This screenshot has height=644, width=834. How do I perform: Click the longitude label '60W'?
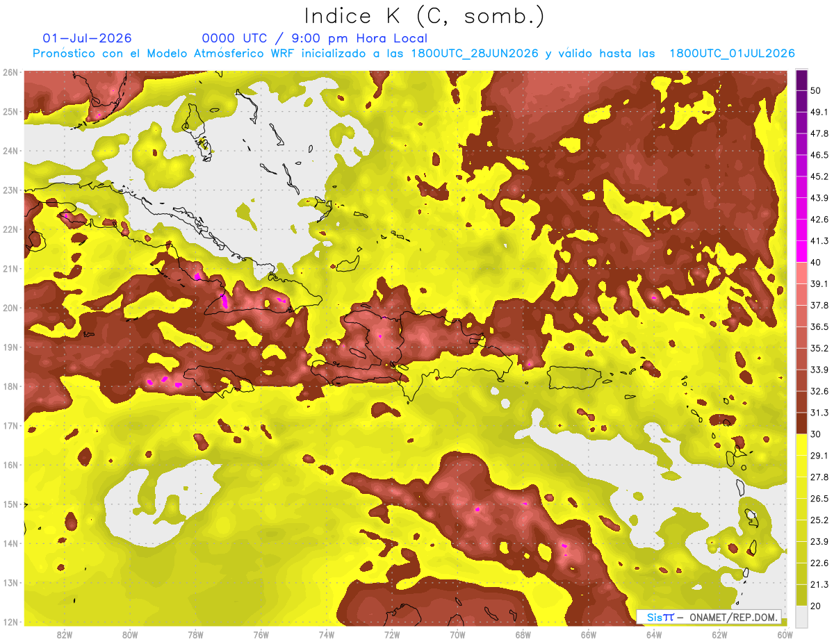click(x=785, y=634)
